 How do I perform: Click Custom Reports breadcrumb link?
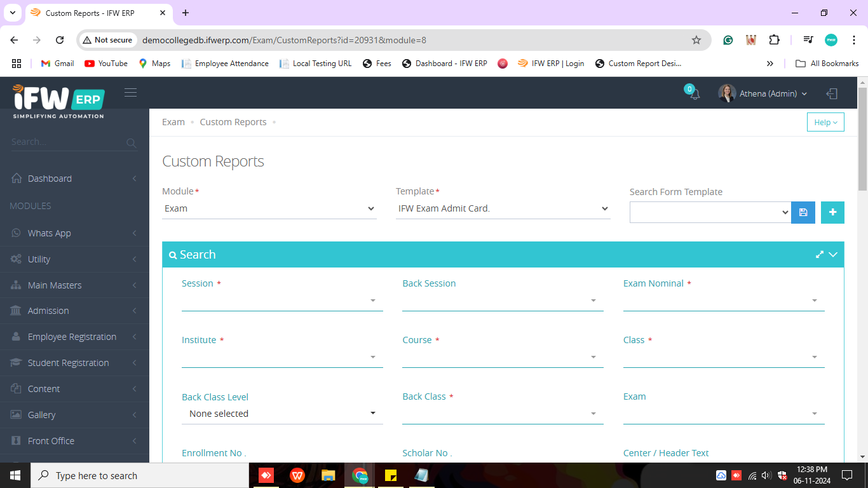pos(233,122)
